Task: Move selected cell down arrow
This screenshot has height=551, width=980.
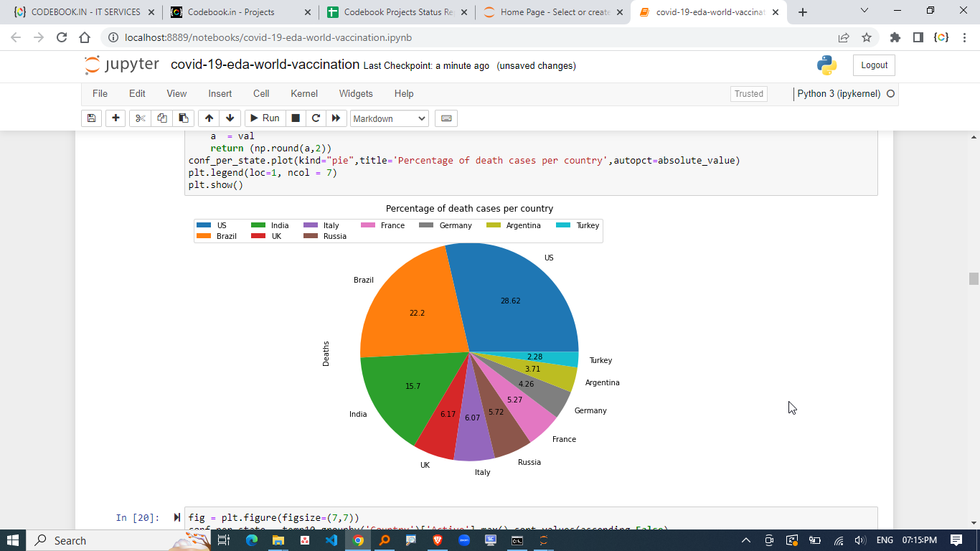Action: tap(230, 118)
